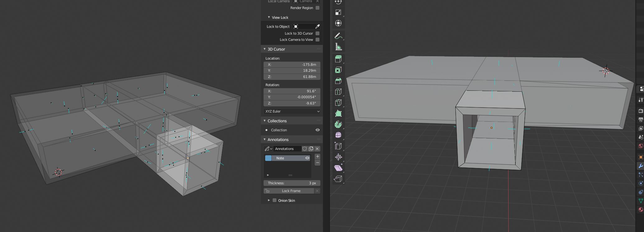Enable the Render Region checkbox
Screen dimensions: 644x232
tap(317, 8)
